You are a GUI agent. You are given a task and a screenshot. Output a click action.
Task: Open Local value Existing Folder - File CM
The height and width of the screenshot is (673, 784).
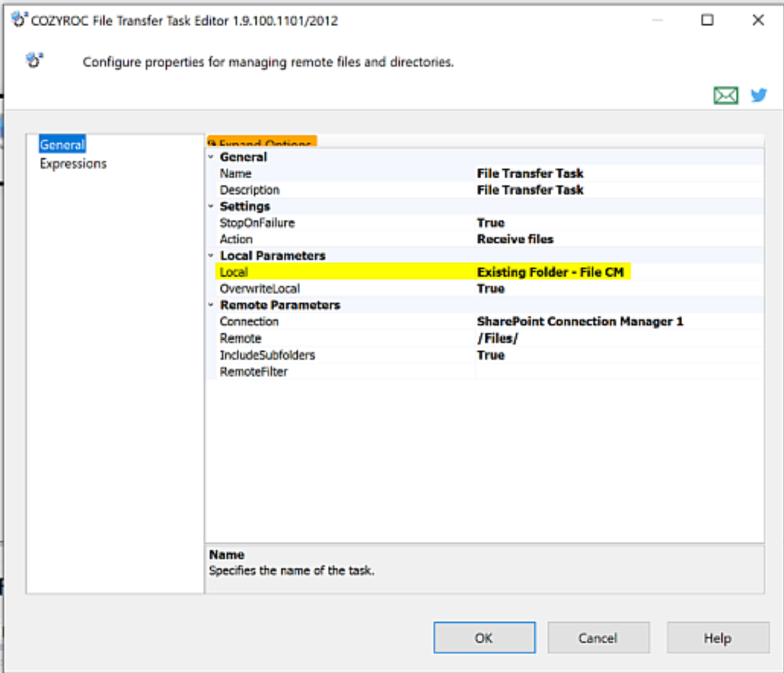pyautogui.click(x=619, y=273)
